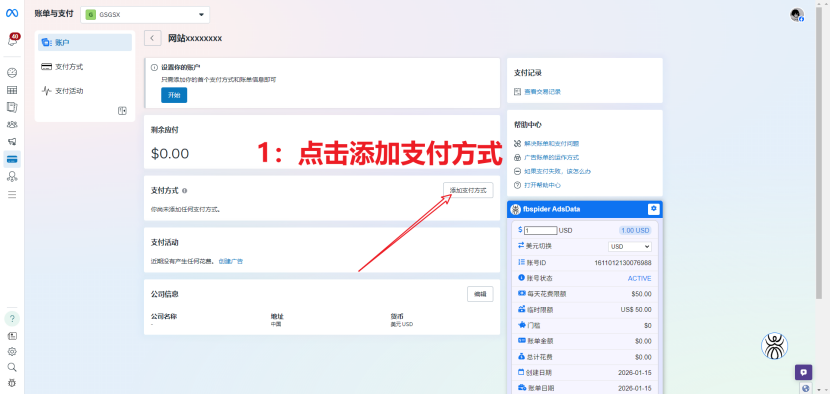Open the USD currency switch dropdown
The image size is (830, 394).
click(x=629, y=246)
